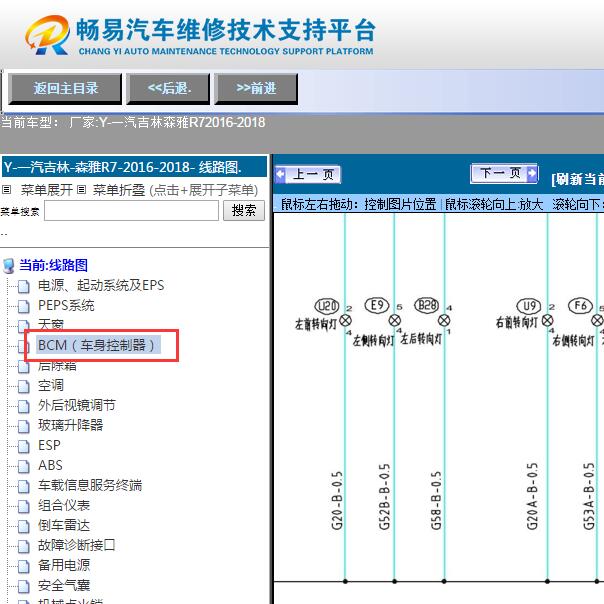
Task: Open the 外后视镜调节 tree item
Action: coord(77,405)
